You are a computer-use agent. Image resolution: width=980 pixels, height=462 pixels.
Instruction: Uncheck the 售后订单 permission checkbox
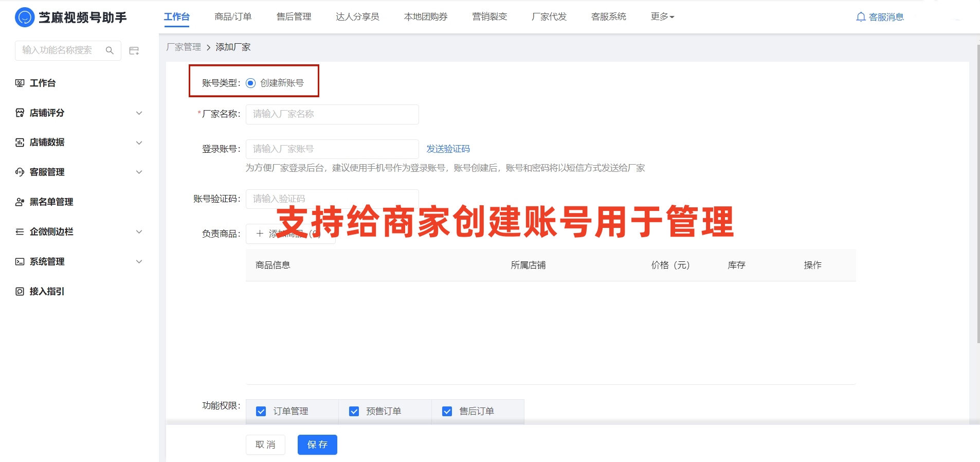447,411
